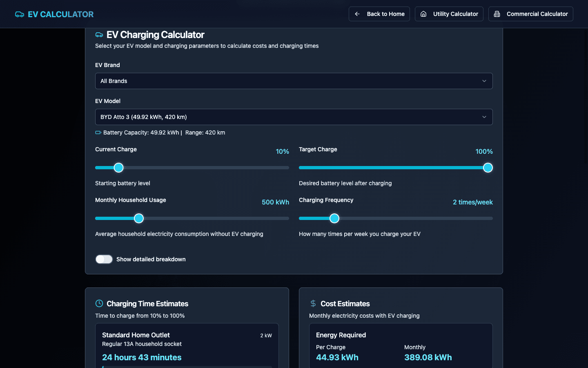Click the 500 kWh household usage value

(276, 202)
